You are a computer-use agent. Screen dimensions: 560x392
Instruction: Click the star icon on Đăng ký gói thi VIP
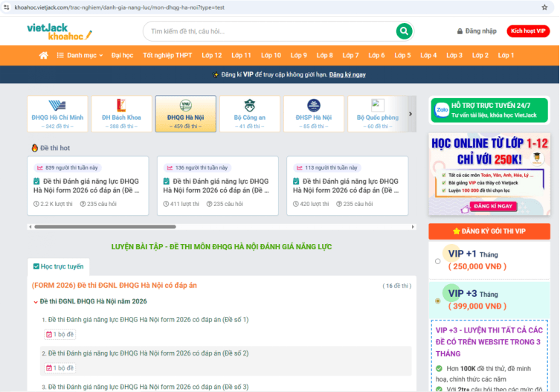456,231
